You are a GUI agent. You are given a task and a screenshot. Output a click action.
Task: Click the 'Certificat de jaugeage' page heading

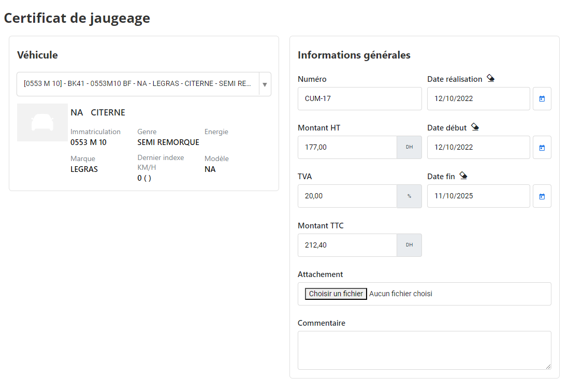point(77,18)
